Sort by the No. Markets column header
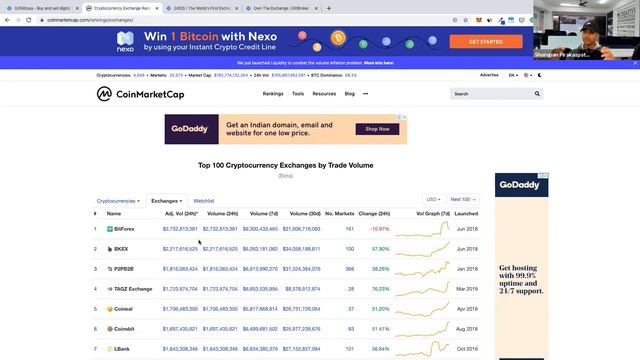 coord(340,213)
